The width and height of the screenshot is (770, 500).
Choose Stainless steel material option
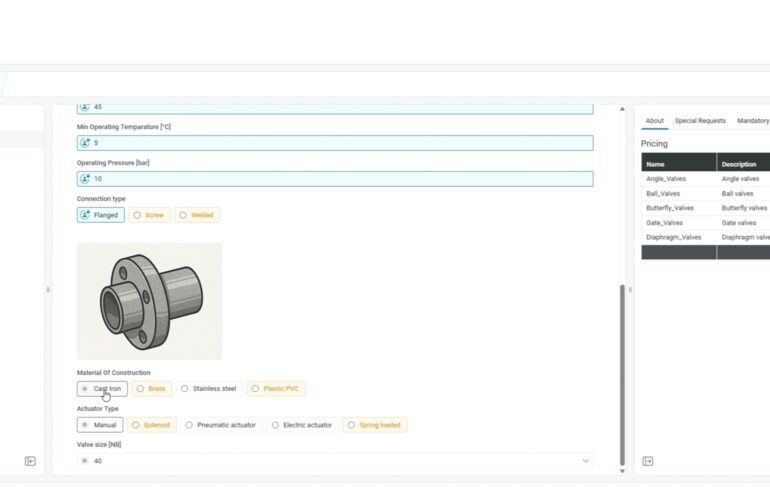(x=211, y=389)
